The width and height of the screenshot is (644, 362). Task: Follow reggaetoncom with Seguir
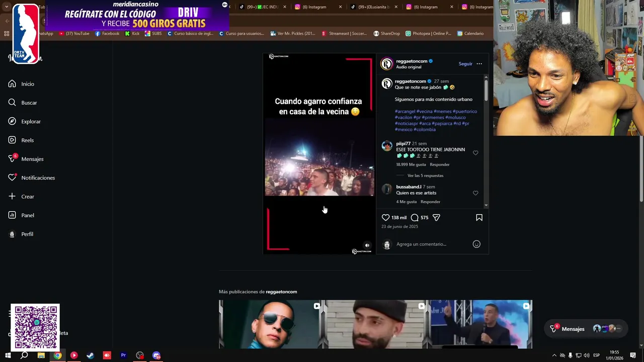click(465, 64)
